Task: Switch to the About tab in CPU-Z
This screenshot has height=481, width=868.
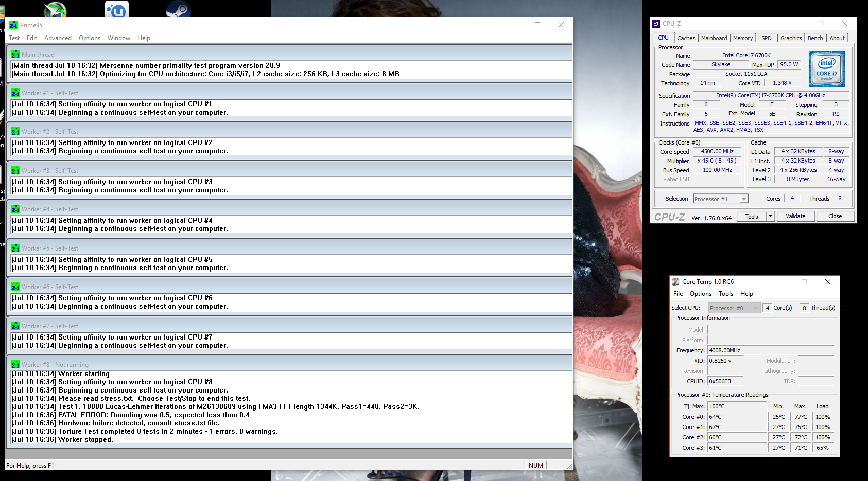Action: coord(837,38)
